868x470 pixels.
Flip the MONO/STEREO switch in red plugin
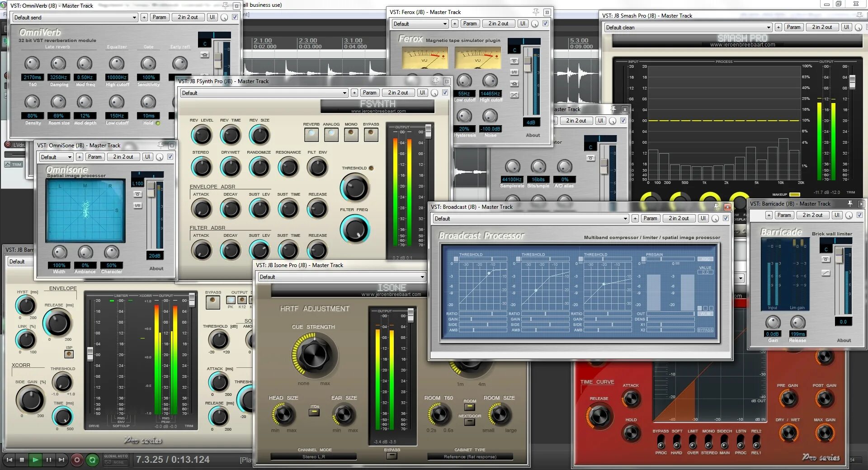pyautogui.click(x=709, y=441)
